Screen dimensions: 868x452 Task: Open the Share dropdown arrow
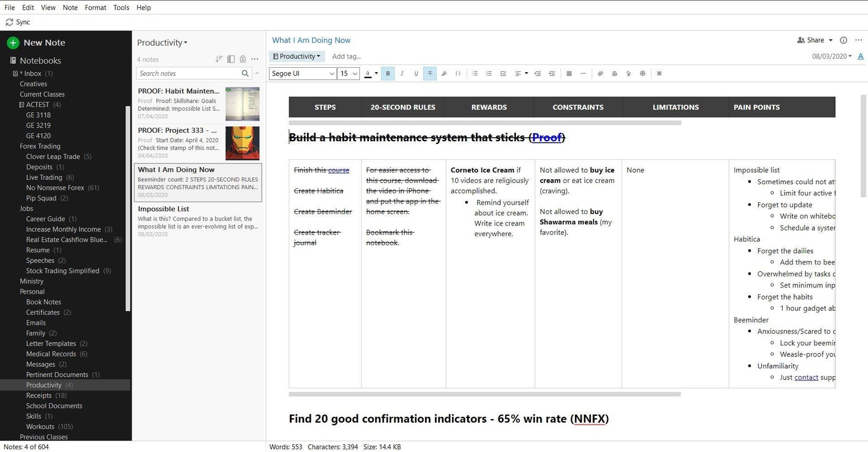830,40
